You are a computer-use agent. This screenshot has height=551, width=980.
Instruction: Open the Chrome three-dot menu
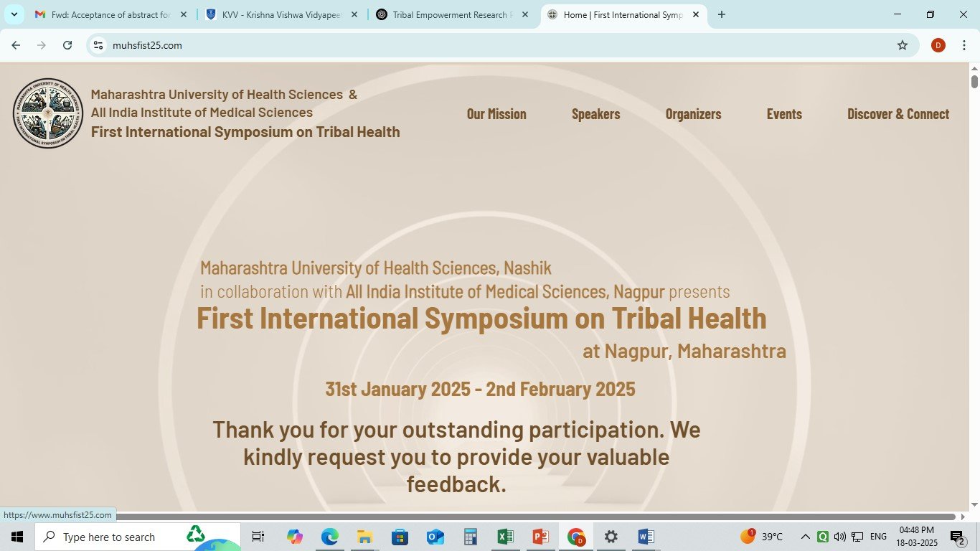click(x=963, y=45)
